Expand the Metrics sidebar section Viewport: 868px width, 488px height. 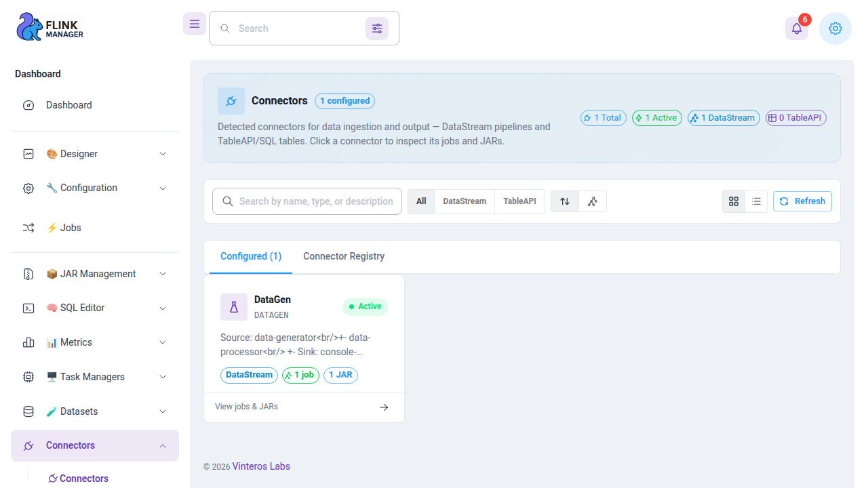tap(95, 342)
